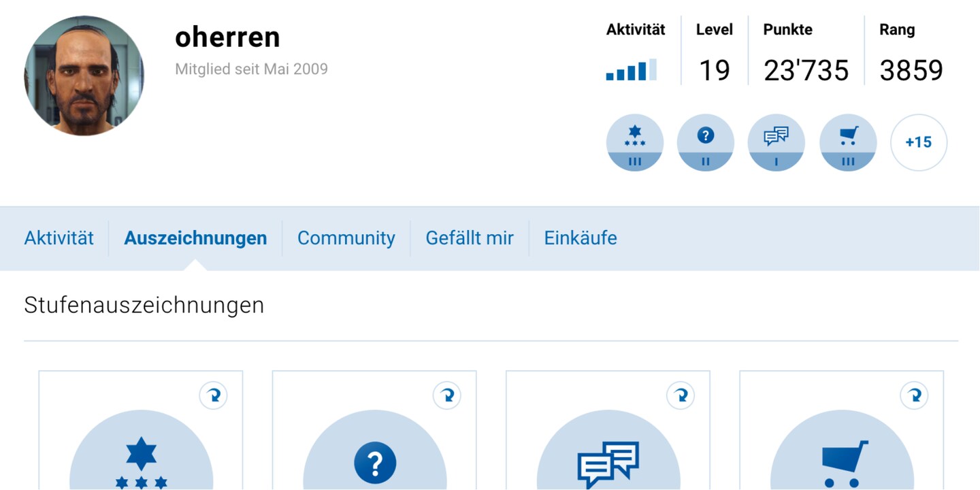Click the star rating badge level III
This screenshot has height=490, width=980.
click(x=635, y=142)
